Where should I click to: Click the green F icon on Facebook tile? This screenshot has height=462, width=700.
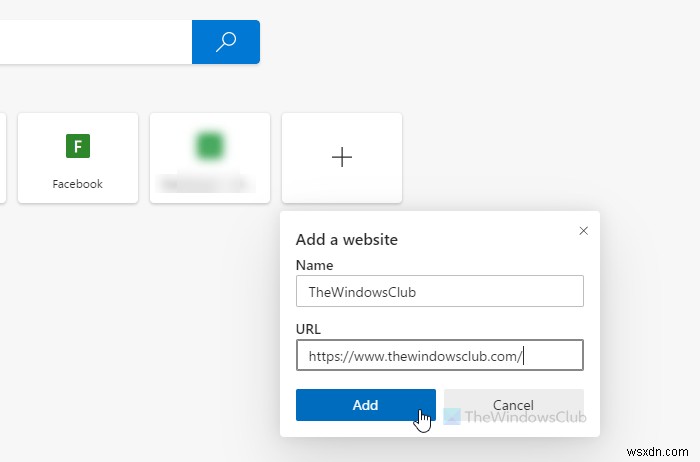[x=78, y=146]
